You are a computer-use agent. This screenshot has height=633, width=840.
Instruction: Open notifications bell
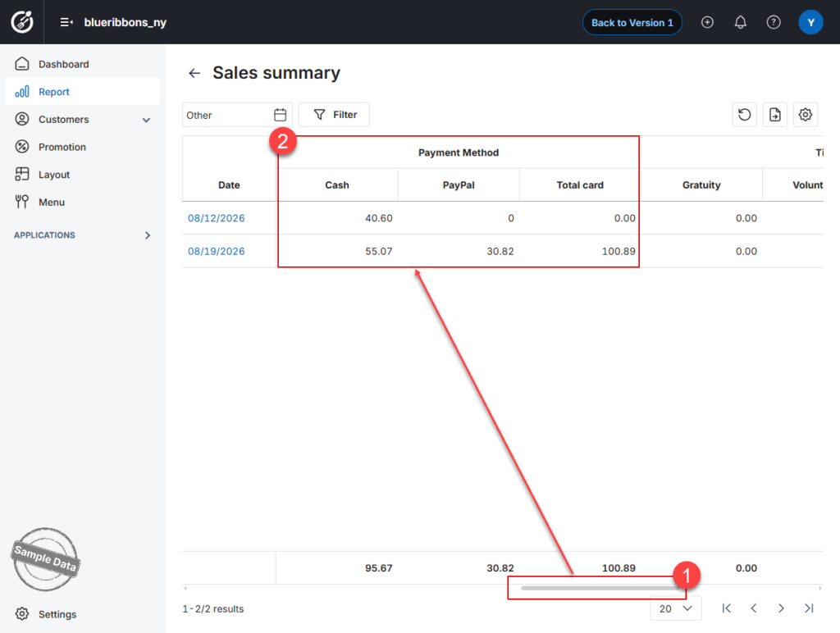point(741,22)
